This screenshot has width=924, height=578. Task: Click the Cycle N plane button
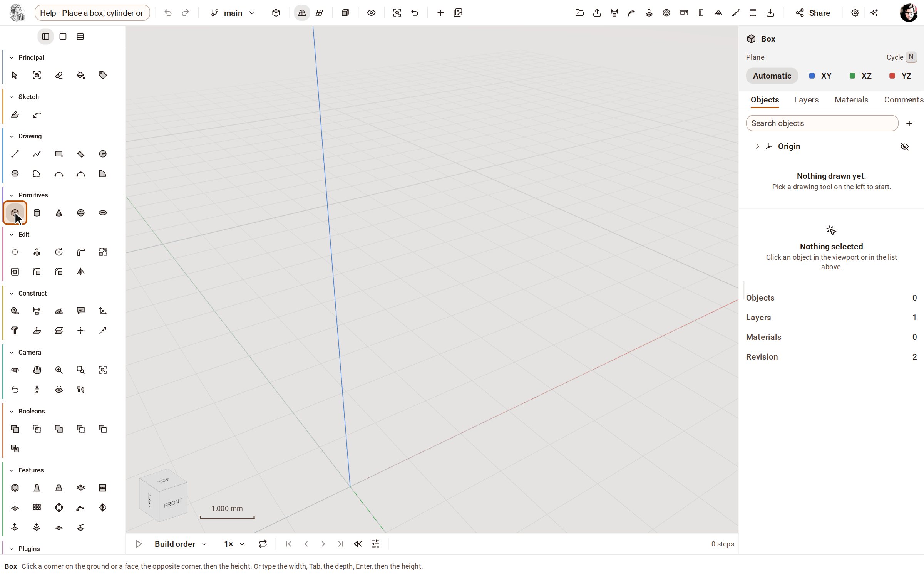click(x=911, y=57)
